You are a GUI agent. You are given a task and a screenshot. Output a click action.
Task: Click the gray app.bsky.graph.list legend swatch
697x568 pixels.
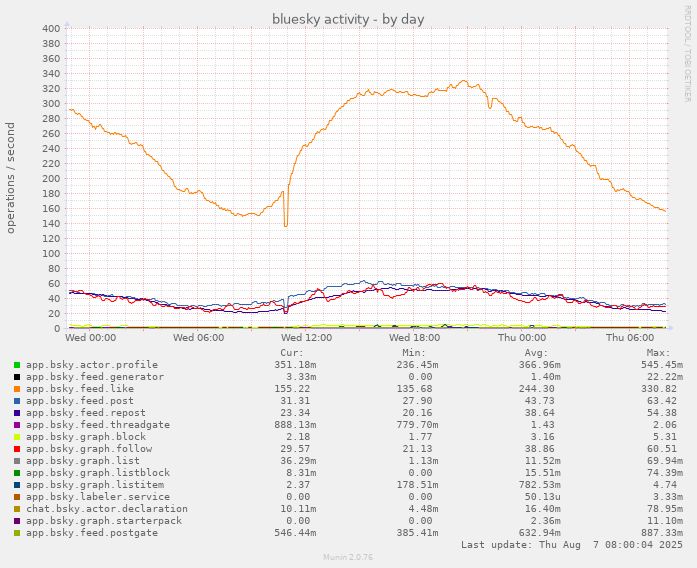[17, 461]
